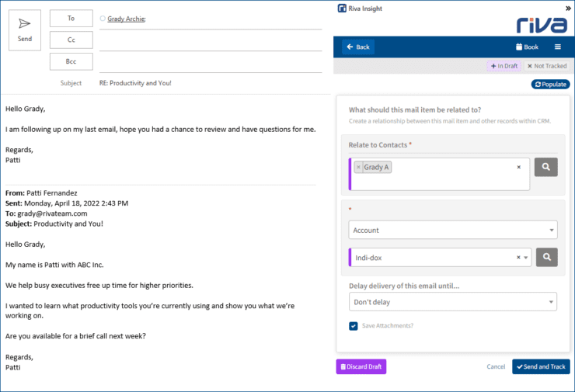Click Send and Track button
The image size is (575, 392).
point(541,366)
